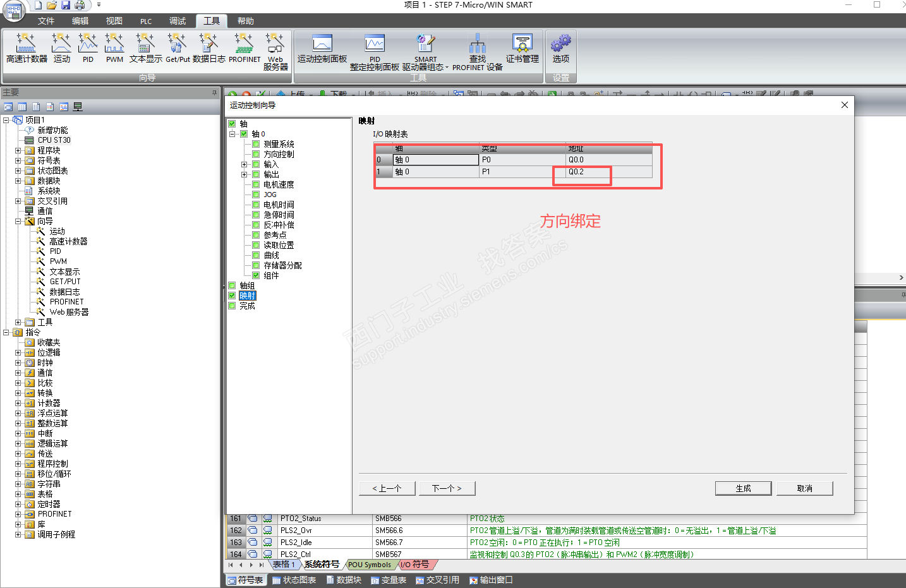The width and height of the screenshot is (906, 588).
Task: Click the New project icon in quick access toolbar
Action: tap(38, 5)
